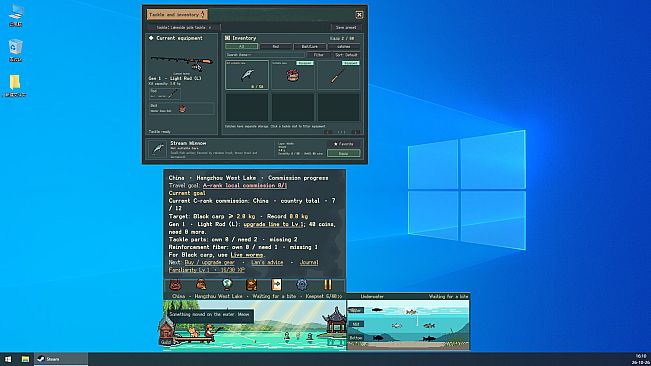Go to next inventory page arrow
The height and width of the screenshot is (366, 651).
coord(356,132)
